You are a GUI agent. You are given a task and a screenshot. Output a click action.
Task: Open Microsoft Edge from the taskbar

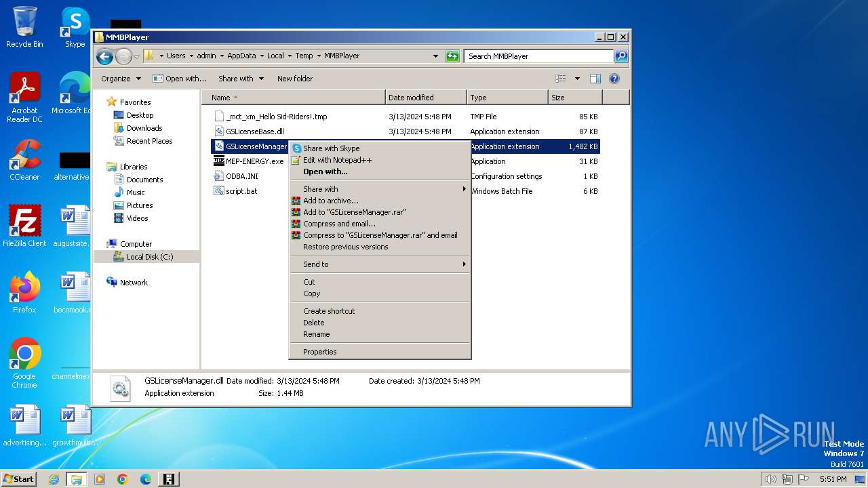pos(146,479)
